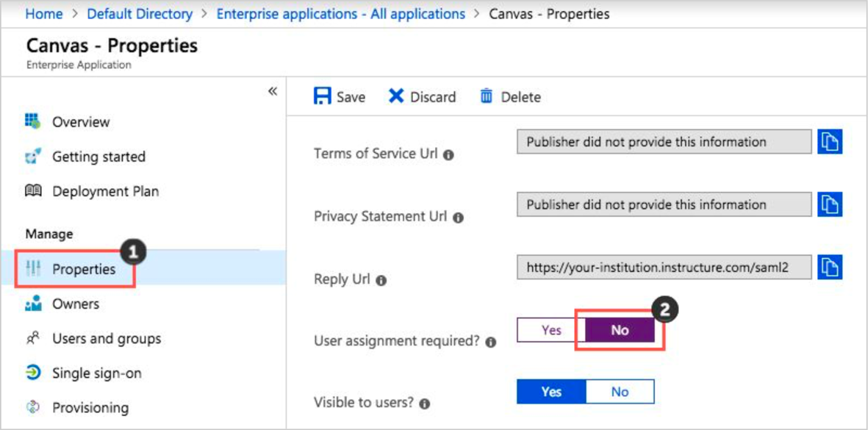This screenshot has height=430, width=868.
Task: Open the Provisioning section
Action: pyautogui.click(x=90, y=408)
